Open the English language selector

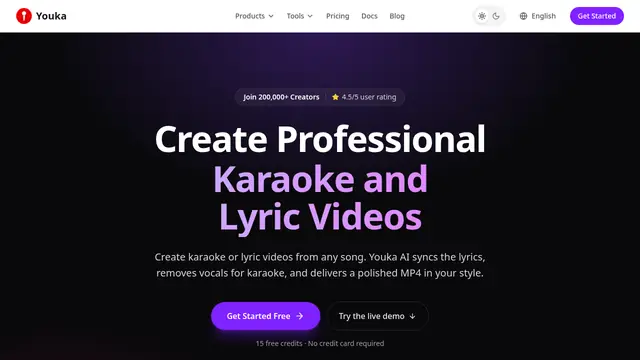pyautogui.click(x=538, y=16)
